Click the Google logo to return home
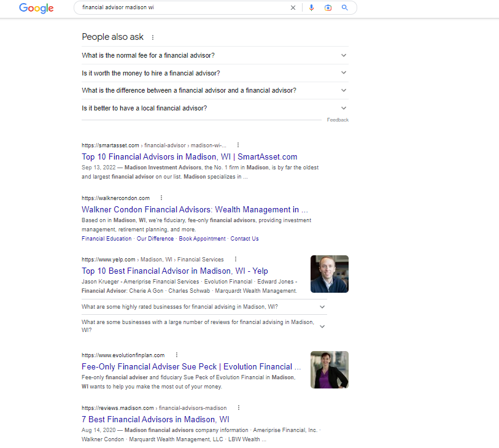 (x=36, y=9)
